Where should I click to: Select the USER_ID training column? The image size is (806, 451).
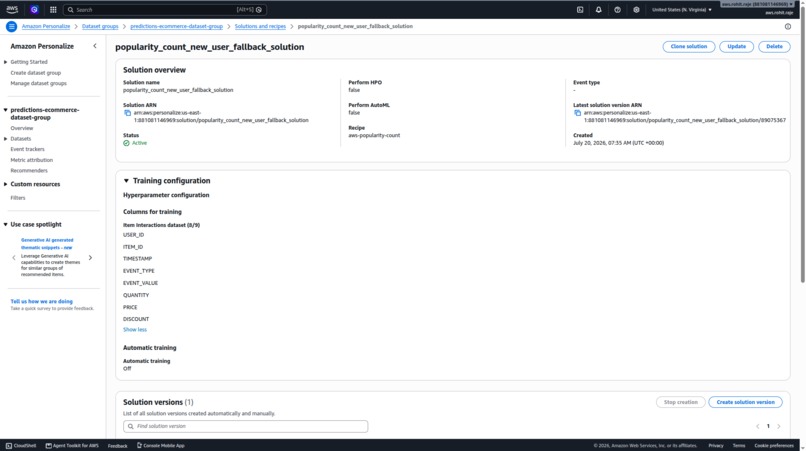coord(133,235)
